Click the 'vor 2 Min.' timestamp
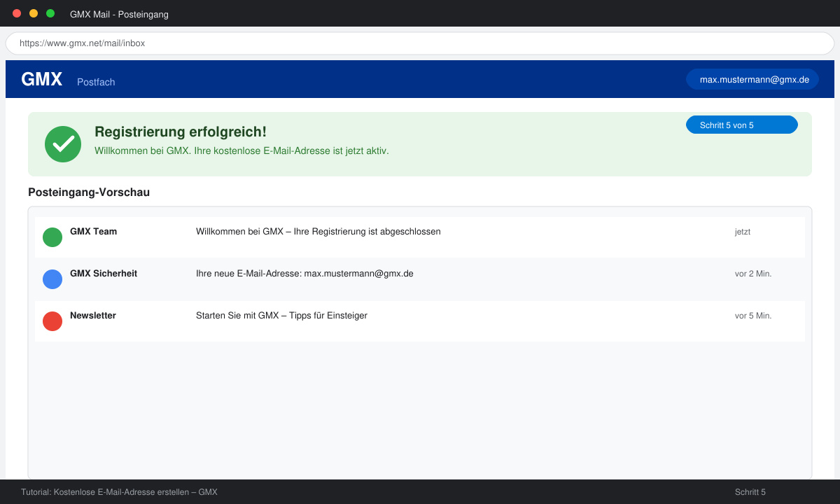 point(753,274)
